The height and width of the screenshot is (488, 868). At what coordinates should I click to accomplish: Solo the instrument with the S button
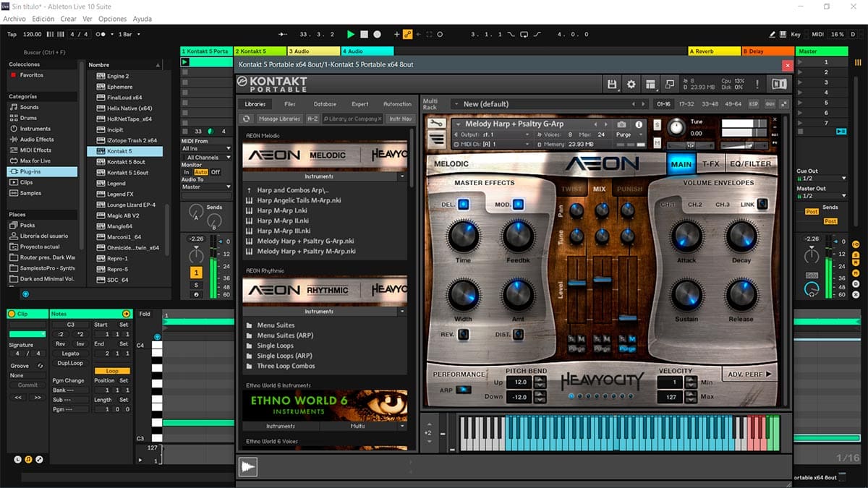pos(657,125)
